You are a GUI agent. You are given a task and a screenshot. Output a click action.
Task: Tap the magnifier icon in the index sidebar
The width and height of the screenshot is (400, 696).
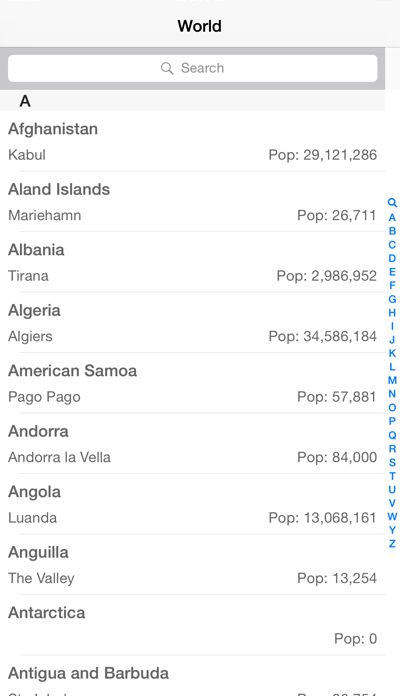(x=392, y=203)
